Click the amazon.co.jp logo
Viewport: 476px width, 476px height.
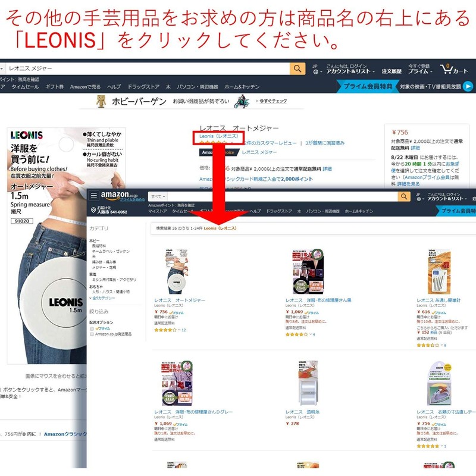[120, 196]
